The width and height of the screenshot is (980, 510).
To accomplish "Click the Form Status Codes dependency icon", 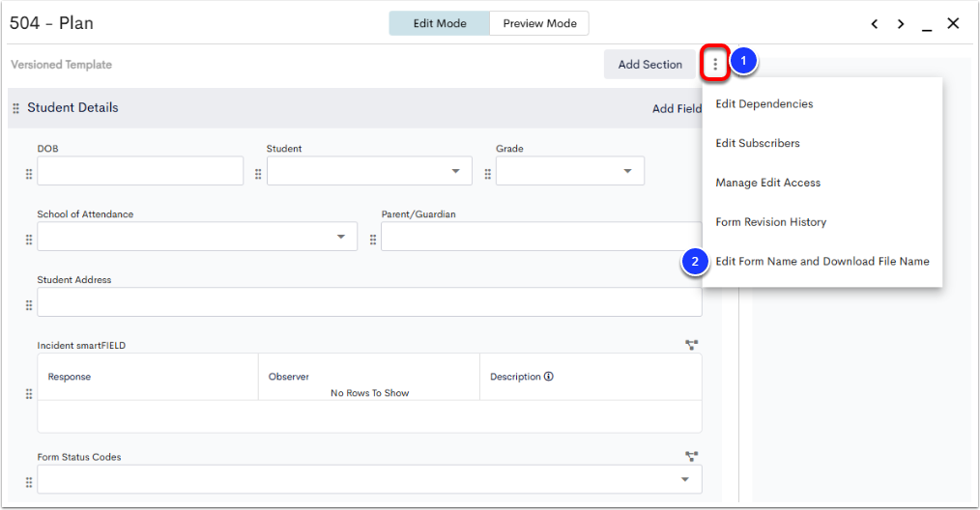I will (691, 456).
